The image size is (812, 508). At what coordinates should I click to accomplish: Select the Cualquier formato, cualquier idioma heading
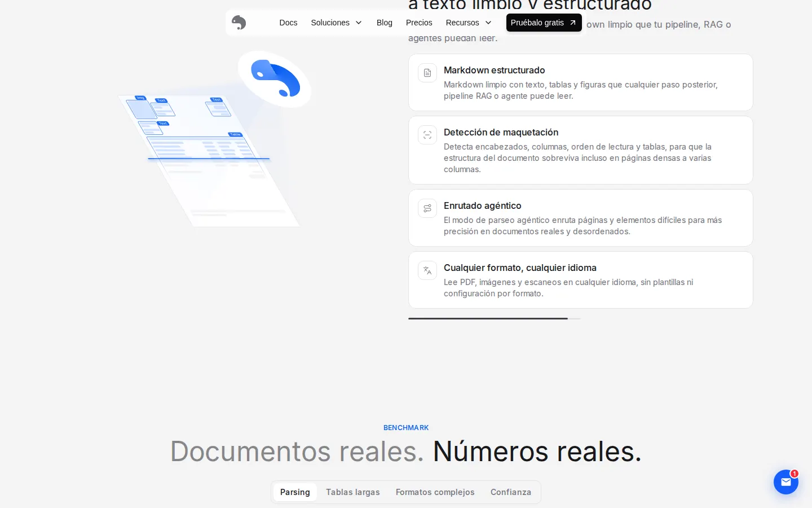pyautogui.click(x=520, y=268)
